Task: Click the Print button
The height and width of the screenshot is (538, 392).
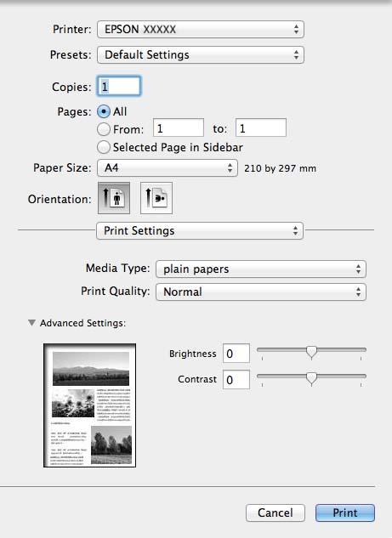Action: pos(345,513)
